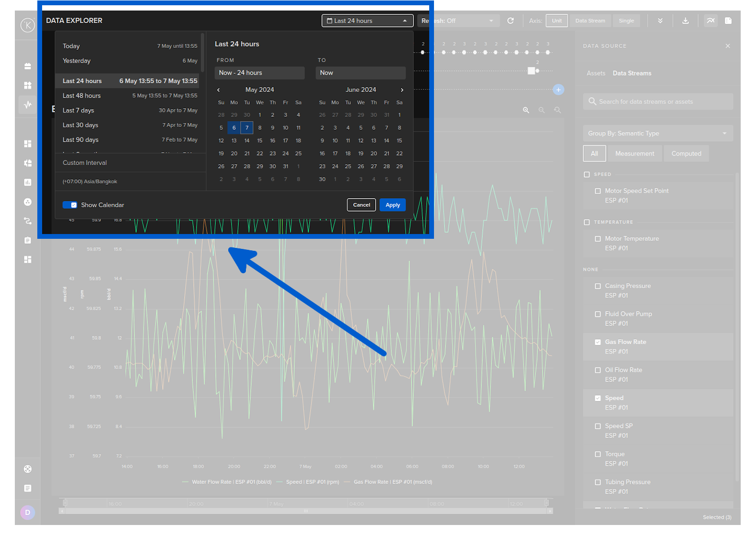
Task: Click the download icon in toolbar
Action: 685,21
